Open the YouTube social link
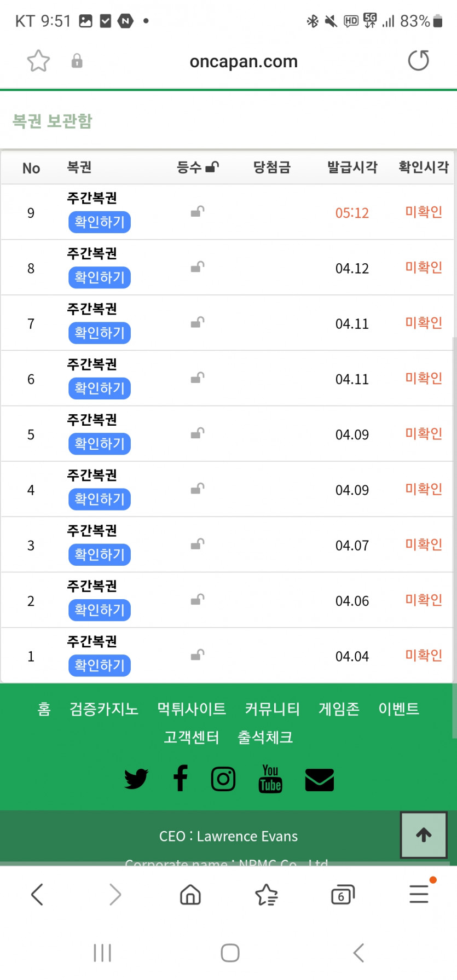The height and width of the screenshot is (980, 457). coord(270,779)
